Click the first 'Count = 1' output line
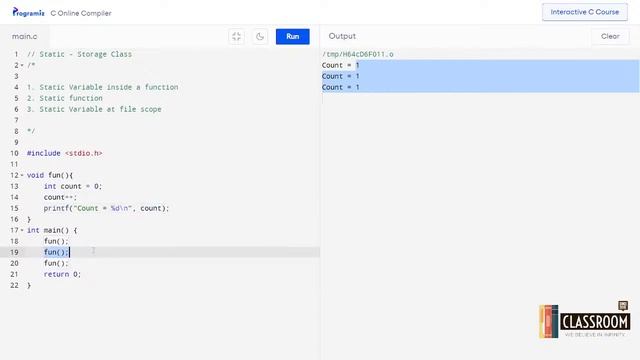The width and height of the screenshot is (640, 360). click(340, 65)
